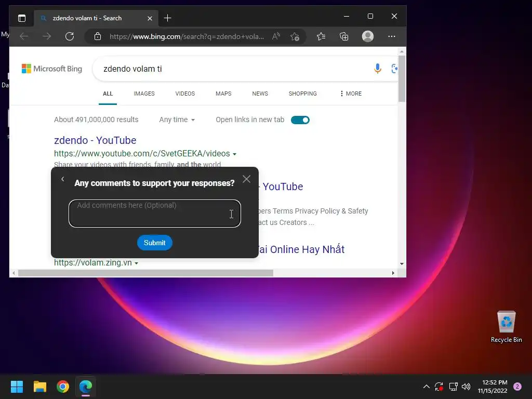Viewport: 532px width, 399px height.
Task: Click the scroll right arrow
Action: pos(393,273)
